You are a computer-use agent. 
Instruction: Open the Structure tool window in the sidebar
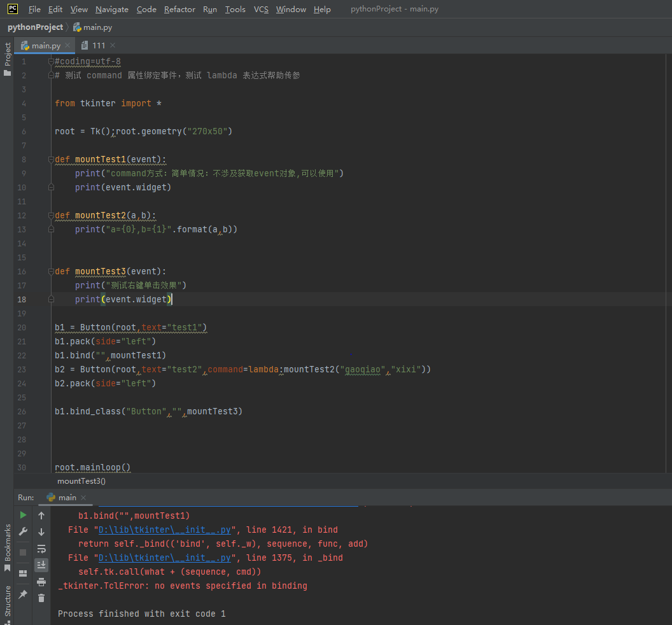click(7, 604)
